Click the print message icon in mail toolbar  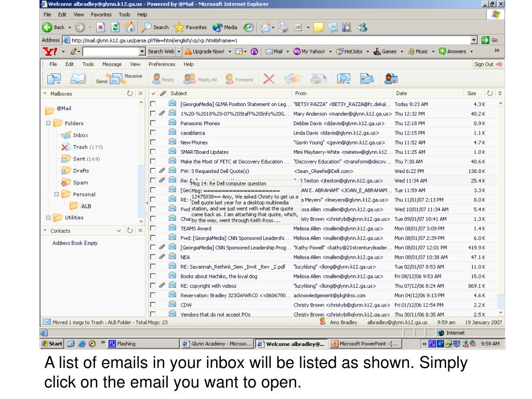tap(318, 79)
